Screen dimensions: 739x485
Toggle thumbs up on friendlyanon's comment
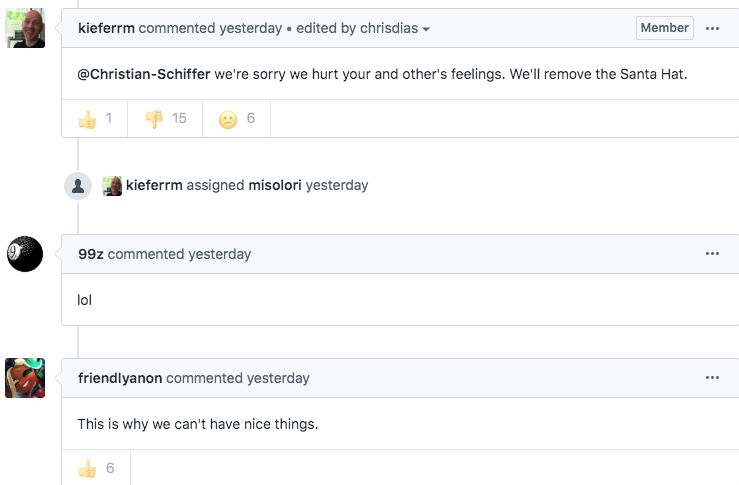tap(96, 468)
